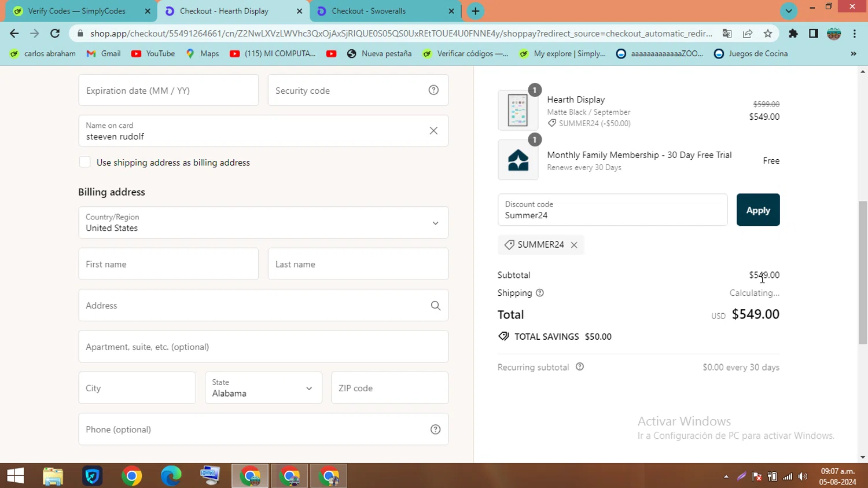Click the Hearth Display product thumbnail

point(518,111)
